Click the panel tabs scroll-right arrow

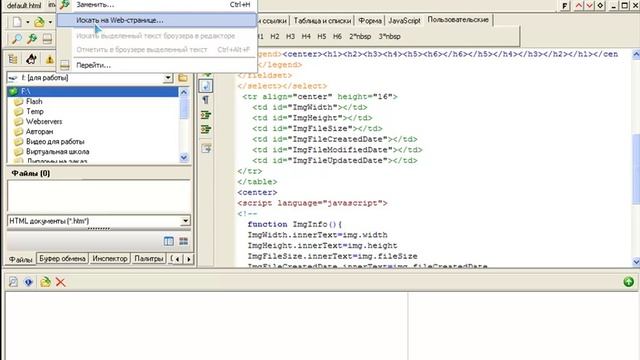coord(189,259)
